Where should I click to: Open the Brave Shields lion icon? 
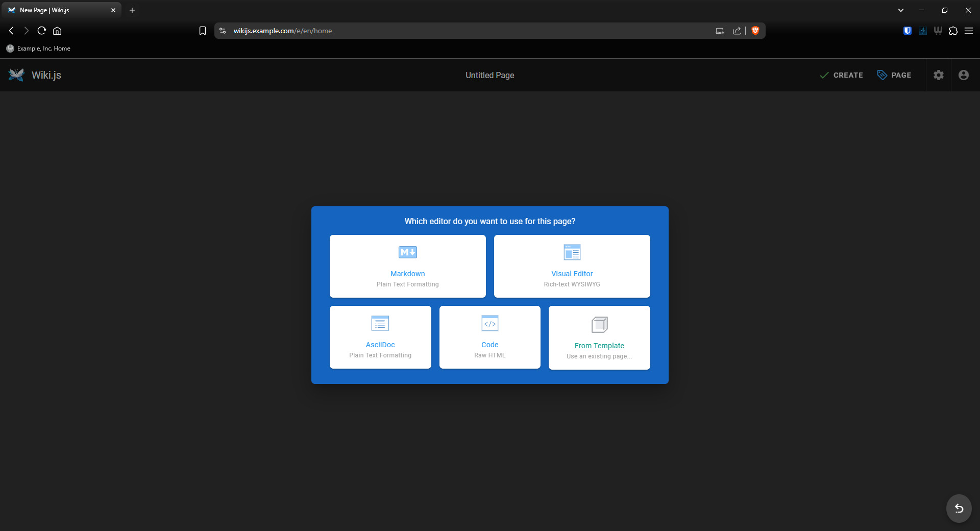[755, 31]
